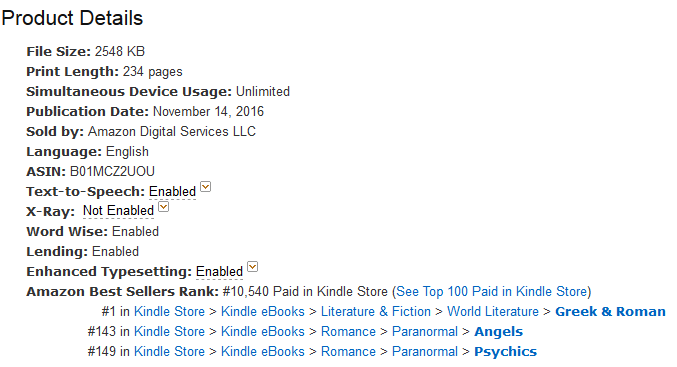Open the Angels category link
The width and height of the screenshot is (677, 367).
(x=498, y=332)
